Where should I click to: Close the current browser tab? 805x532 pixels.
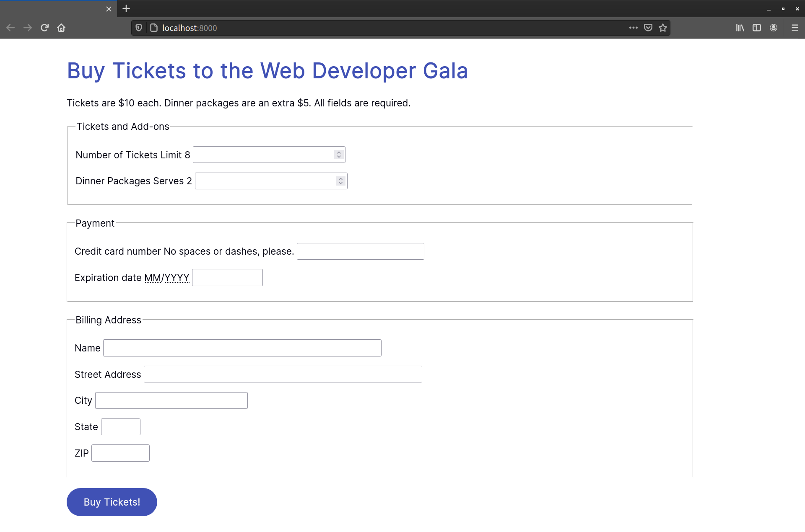109,9
